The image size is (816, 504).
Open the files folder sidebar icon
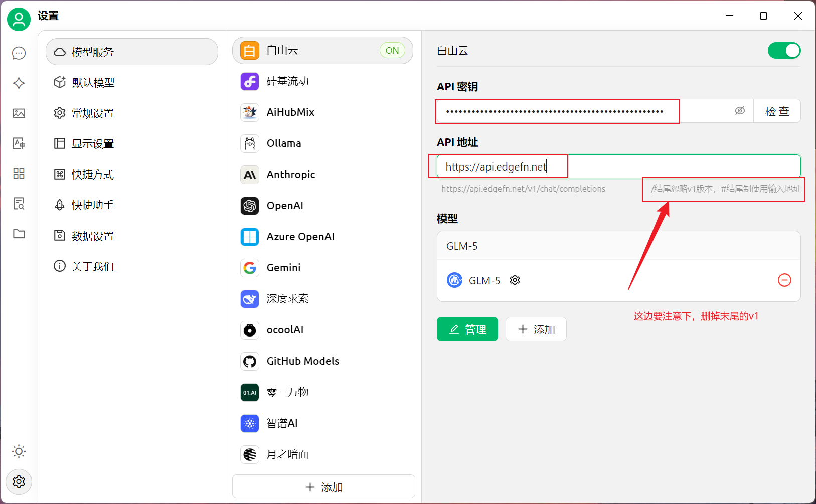[19, 234]
